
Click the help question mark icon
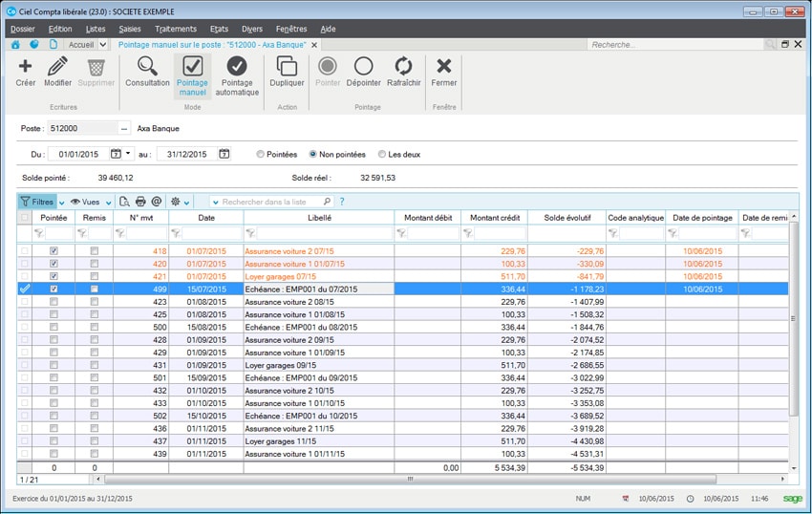click(x=342, y=202)
